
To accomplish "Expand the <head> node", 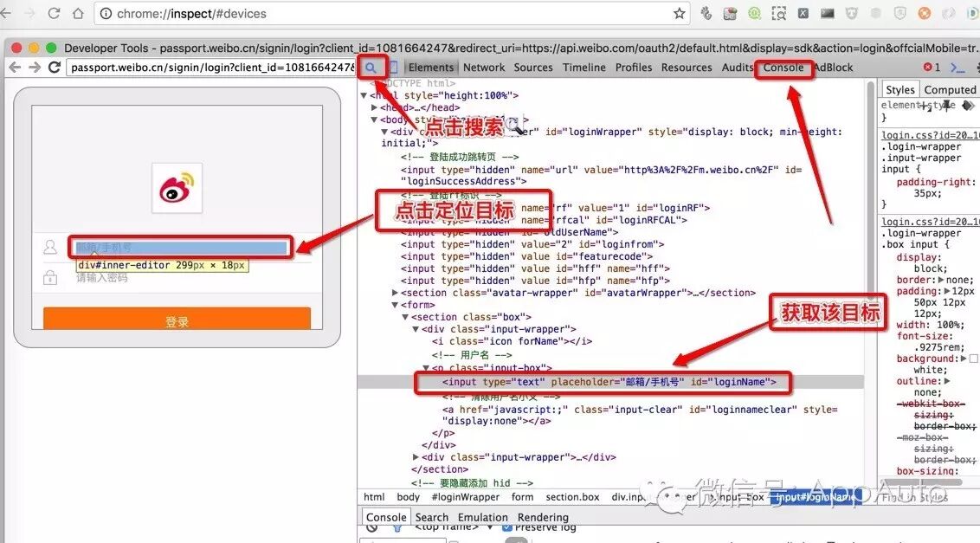I will 374,107.
